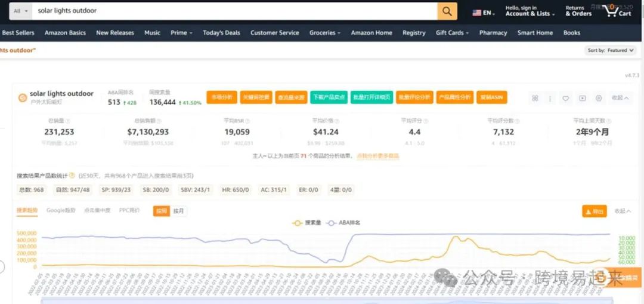Switch to the 搜索趋势 tab
The height and width of the screenshot is (304, 644).
click(x=27, y=210)
